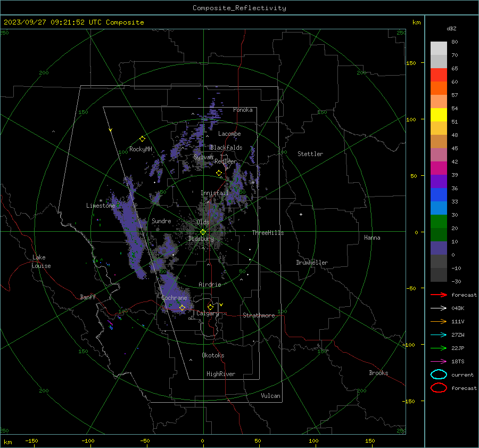Click the Okotoks town label
The image size is (479, 448).
click(x=213, y=355)
